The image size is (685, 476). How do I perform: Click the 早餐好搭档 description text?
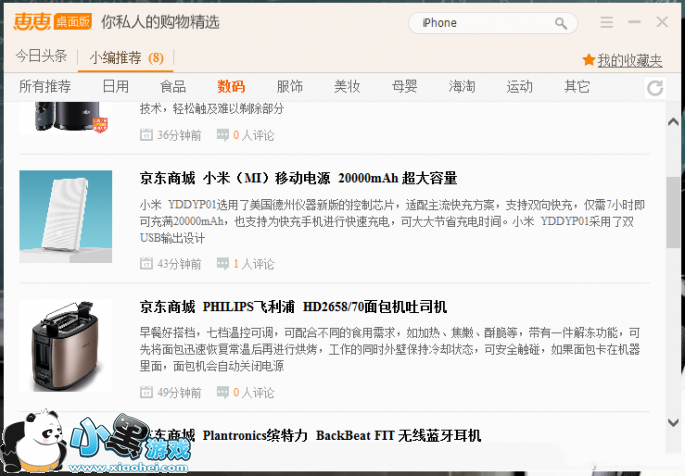390,349
